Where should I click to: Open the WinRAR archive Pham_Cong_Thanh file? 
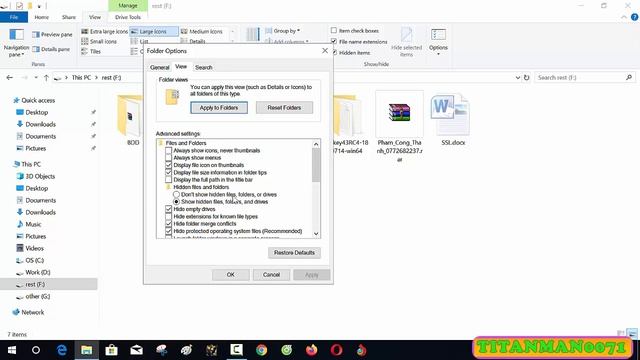(x=399, y=126)
